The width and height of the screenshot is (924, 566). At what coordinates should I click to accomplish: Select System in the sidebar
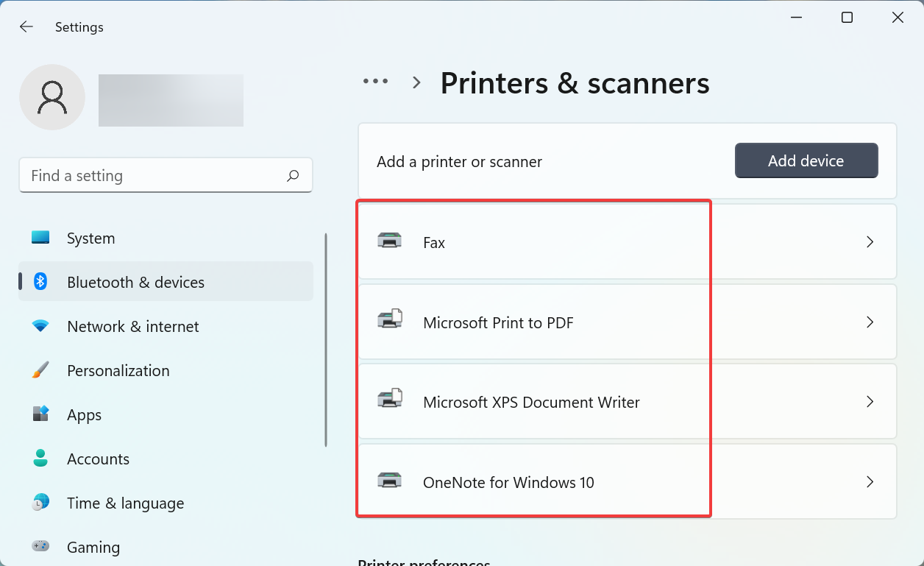[x=166, y=238]
